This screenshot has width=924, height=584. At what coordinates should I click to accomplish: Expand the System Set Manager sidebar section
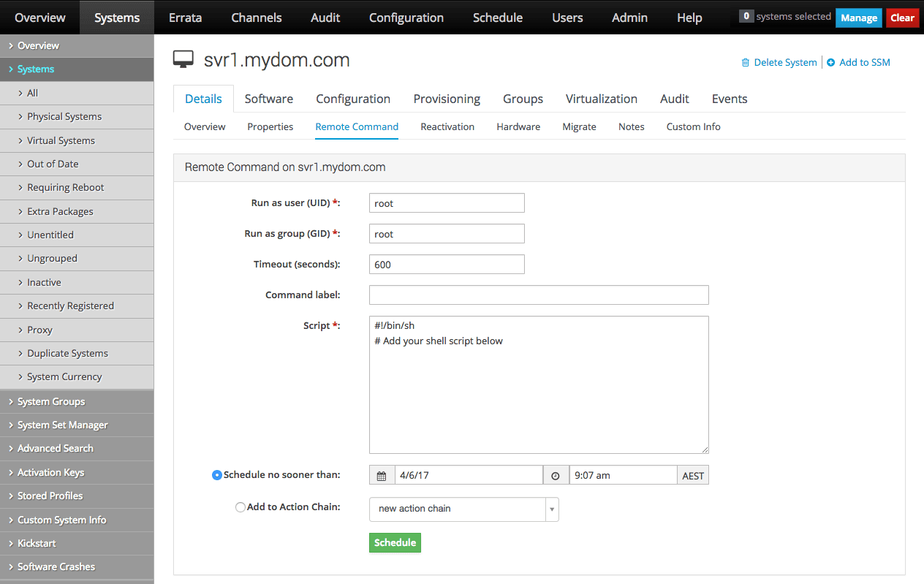[x=77, y=425]
